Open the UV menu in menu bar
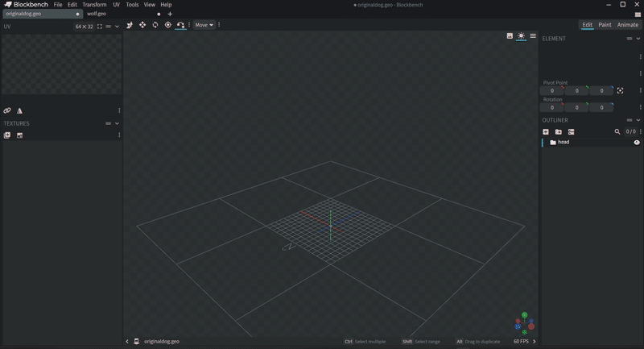Image resolution: width=644 pixels, height=349 pixels. coord(116,5)
